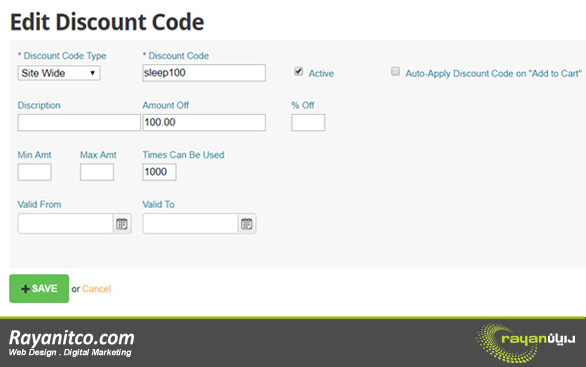Select the Amount Off field showing 100.00
The width and height of the screenshot is (586, 367).
pos(204,123)
